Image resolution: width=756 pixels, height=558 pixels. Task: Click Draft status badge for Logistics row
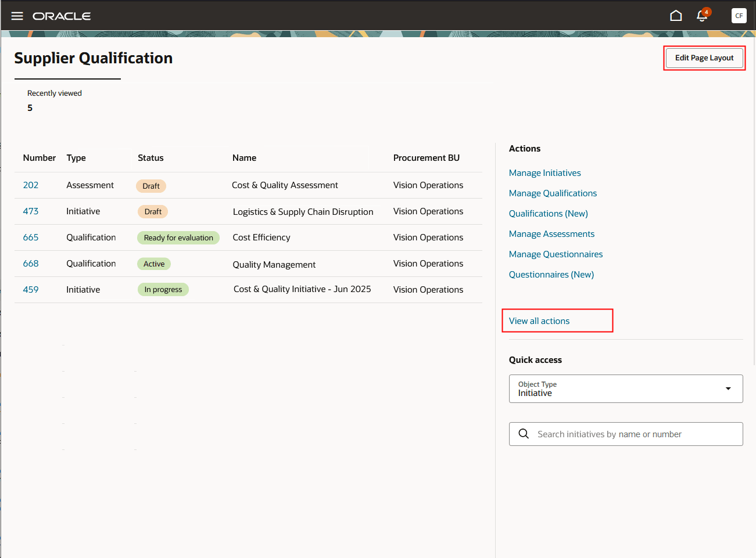(153, 211)
